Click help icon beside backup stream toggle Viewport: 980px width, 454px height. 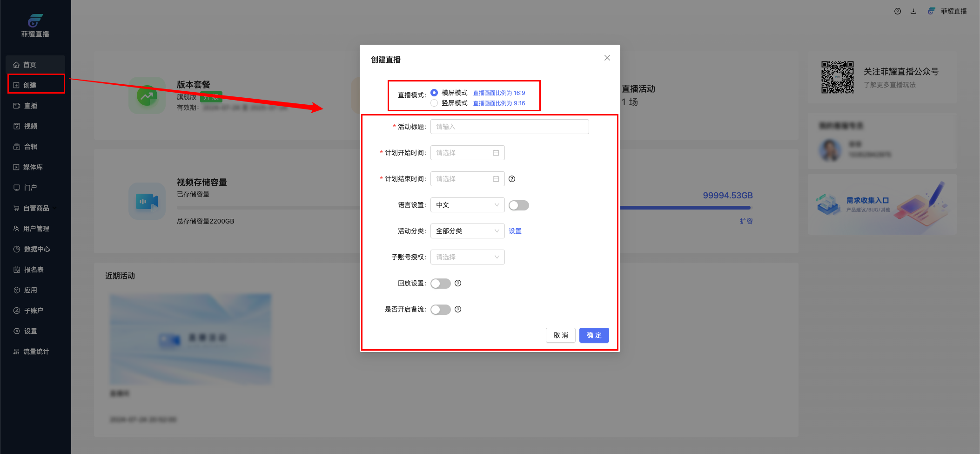(458, 309)
